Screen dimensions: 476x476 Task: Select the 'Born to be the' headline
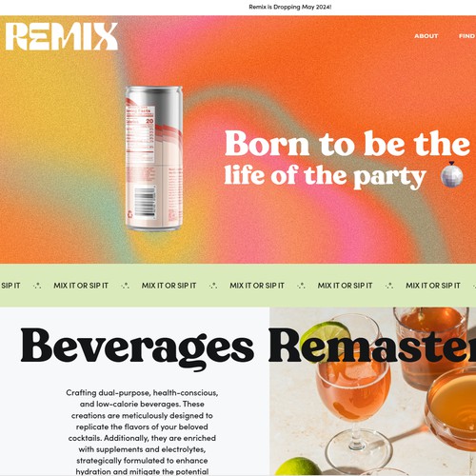pos(347,144)
